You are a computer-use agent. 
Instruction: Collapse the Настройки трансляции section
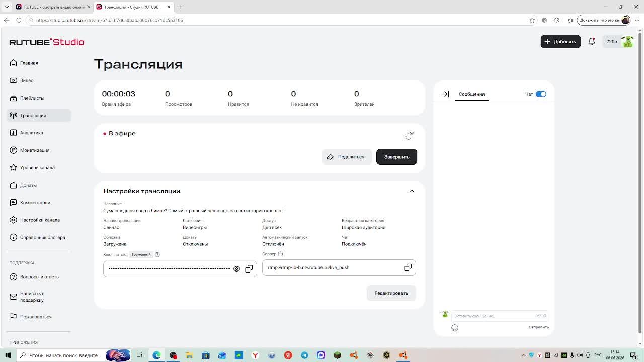pyautogui.click(x=412, y=191)
